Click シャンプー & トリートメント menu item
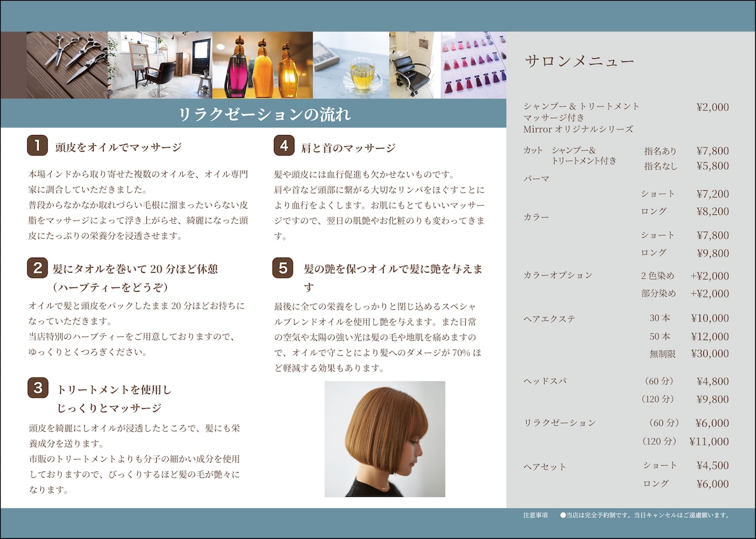The height and width of the screenshot is (539, 756). (582, 106)
